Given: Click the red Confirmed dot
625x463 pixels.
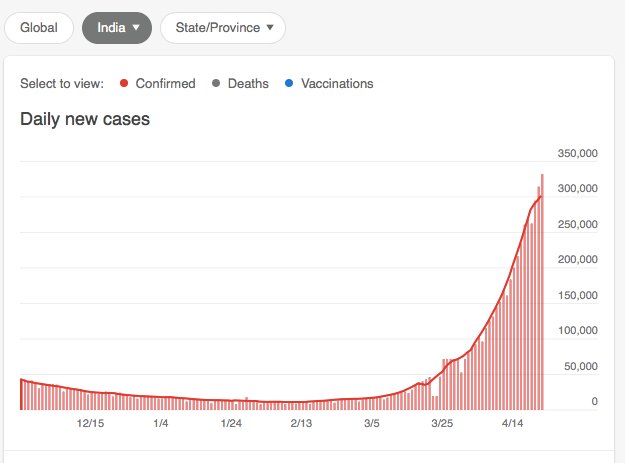Looking at the screenshot, I should [124, 84].
